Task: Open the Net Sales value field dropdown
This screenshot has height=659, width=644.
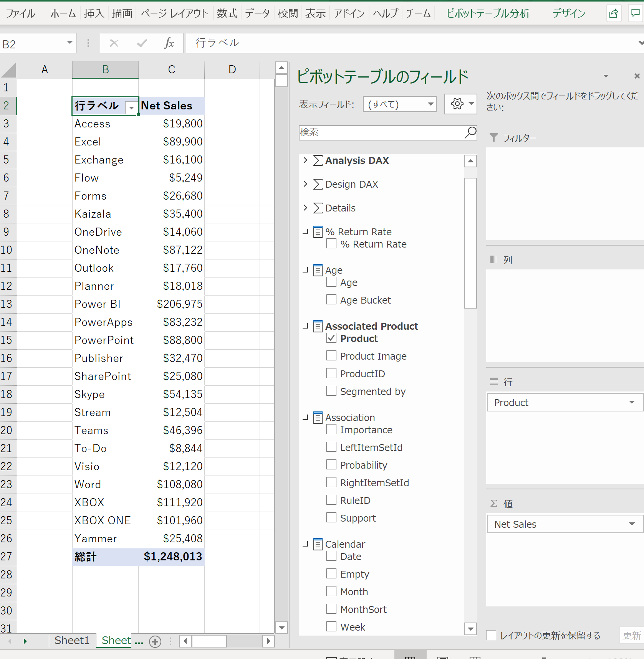Action: coord(632,524)
